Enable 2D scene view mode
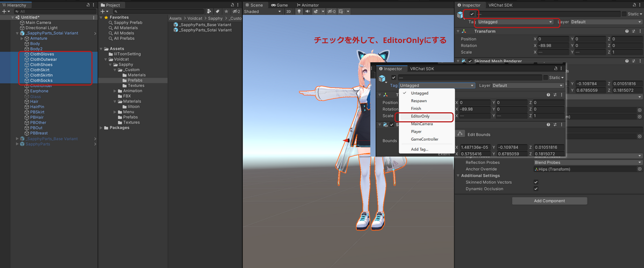This screenshot has height=268, width=644. pos(288,11)
